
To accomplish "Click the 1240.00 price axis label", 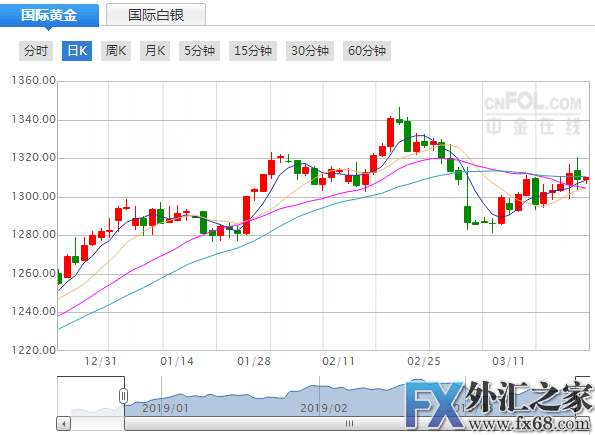I will (33, 312).
